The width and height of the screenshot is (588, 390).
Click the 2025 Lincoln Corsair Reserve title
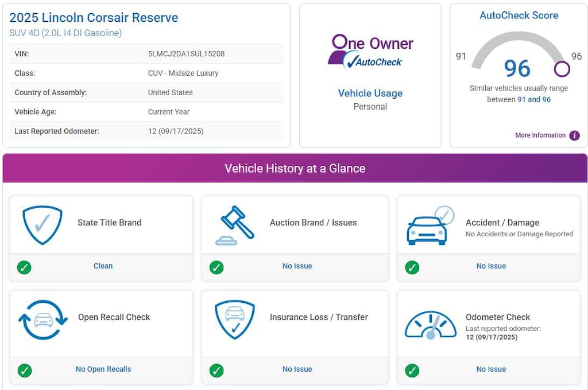(x=94, y=18)
